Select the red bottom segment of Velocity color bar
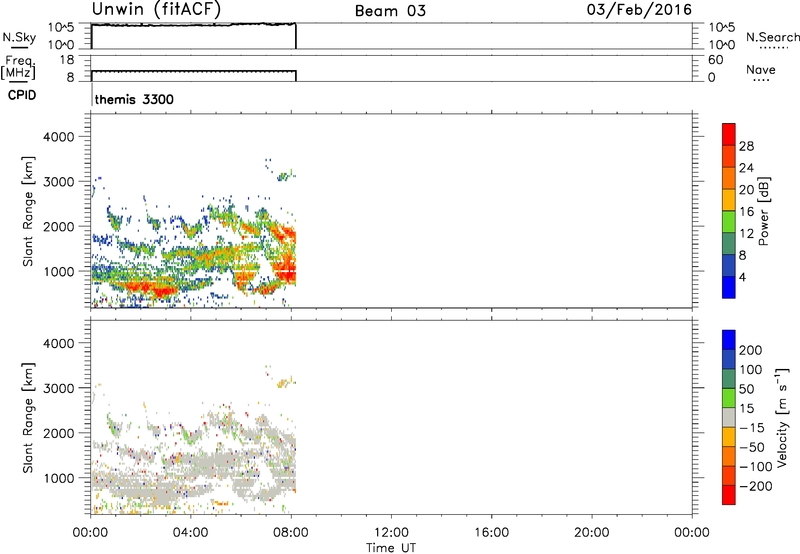This screenshot has width=800, height=554. click(729, 495)
